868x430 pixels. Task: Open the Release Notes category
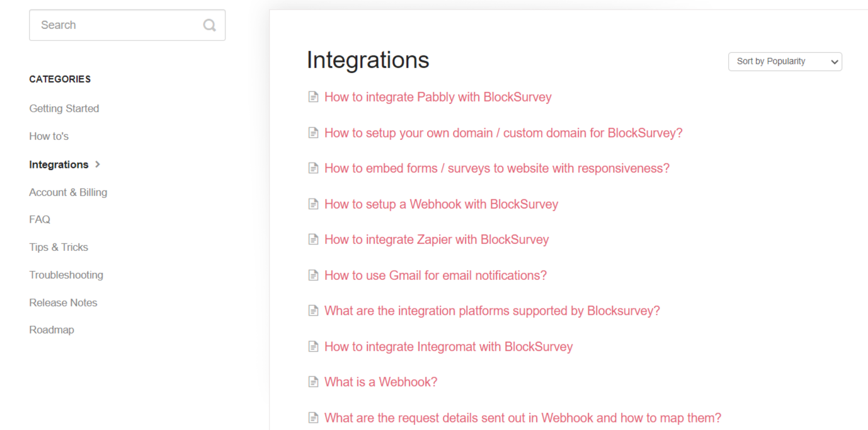[63, 303]
